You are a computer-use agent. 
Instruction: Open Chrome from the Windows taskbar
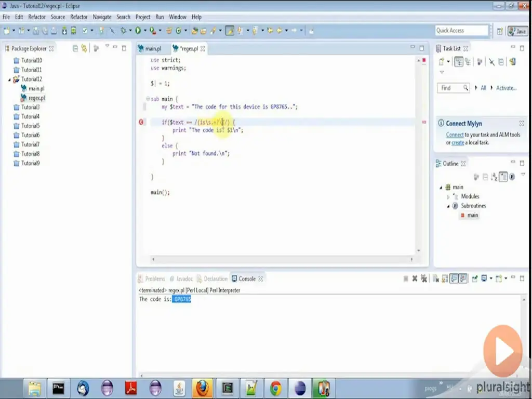(x=275, y=388)
